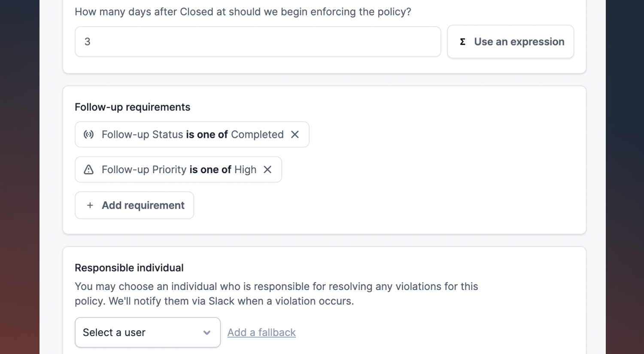Remove the Follow-up Status Completed requirement
This screenshot has width=644, height=354.
295,134
